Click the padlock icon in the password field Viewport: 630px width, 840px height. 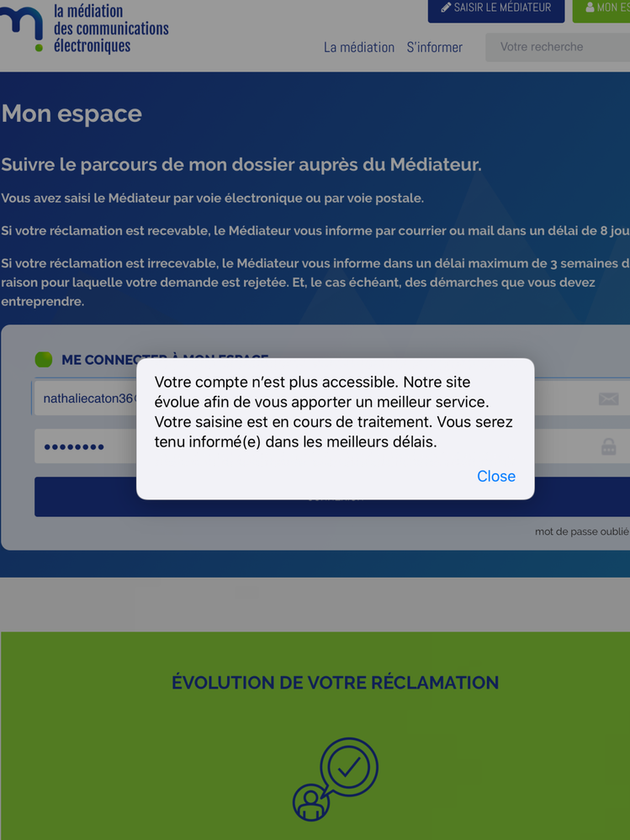click(x=608, y=446)
